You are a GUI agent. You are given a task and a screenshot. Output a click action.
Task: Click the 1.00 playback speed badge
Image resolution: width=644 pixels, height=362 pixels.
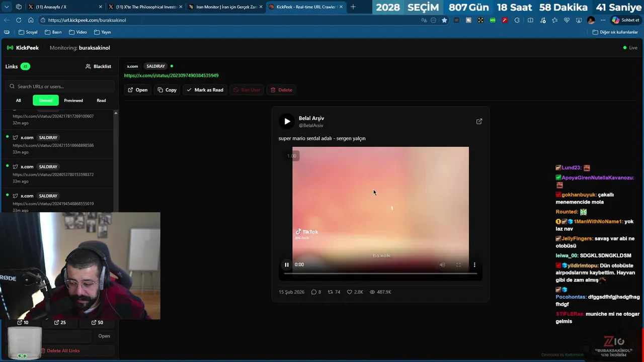(x=292, y=156)
